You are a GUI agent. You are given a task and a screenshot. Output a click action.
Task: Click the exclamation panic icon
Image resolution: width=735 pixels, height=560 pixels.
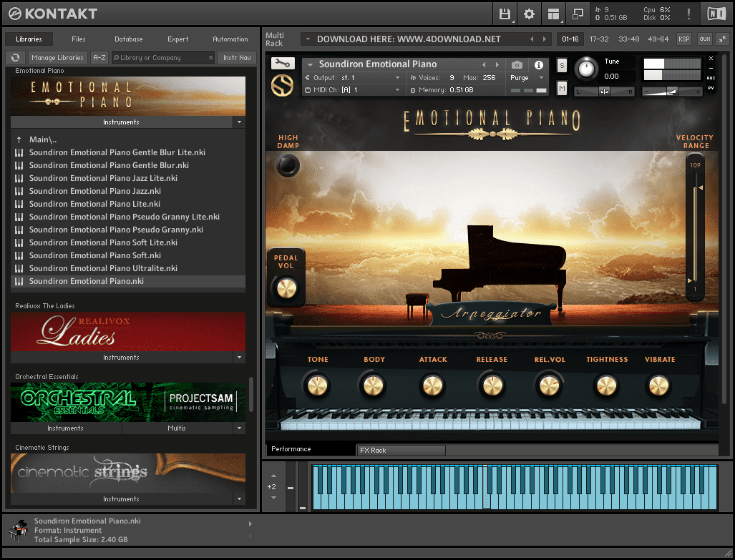[688, 14]
